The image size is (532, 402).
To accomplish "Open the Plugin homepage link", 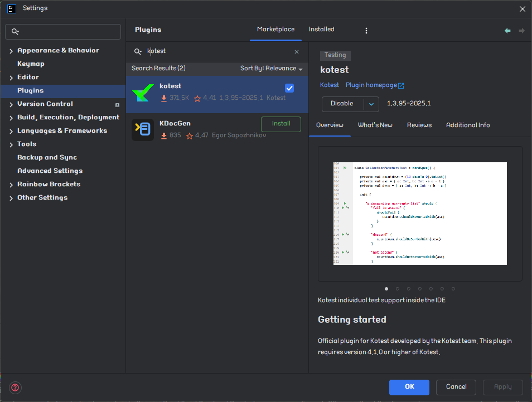I will (x=375, y=85).
